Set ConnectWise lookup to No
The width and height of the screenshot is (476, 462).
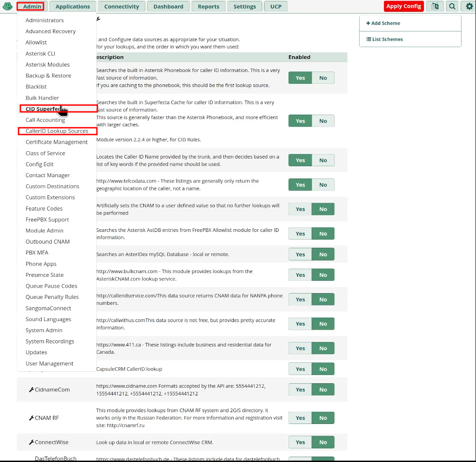(323, 442)
